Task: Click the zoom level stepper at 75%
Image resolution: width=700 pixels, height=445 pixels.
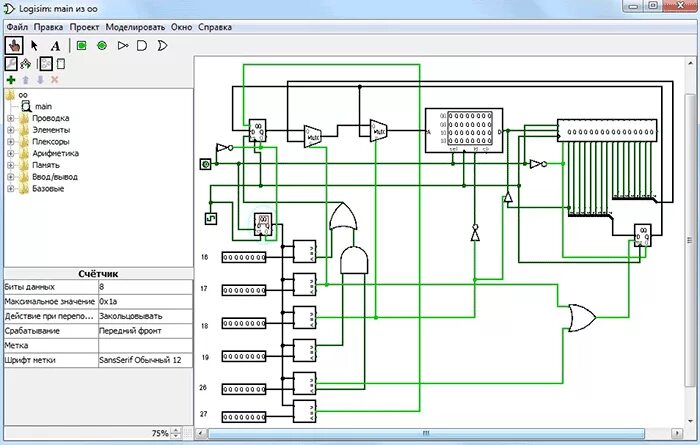Action: click(x=176, y=433)
